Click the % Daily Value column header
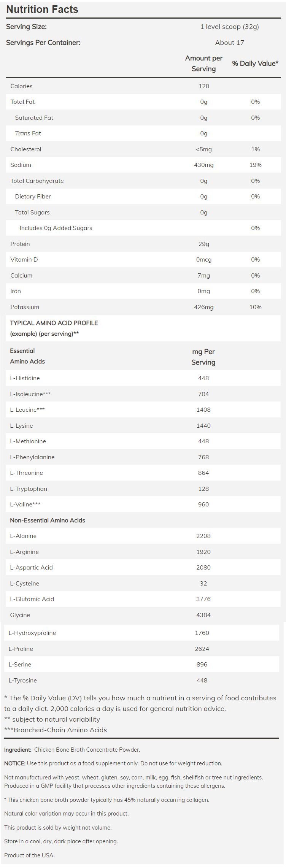The height and width of the screenshot is (868, 286). pos(255,63)
